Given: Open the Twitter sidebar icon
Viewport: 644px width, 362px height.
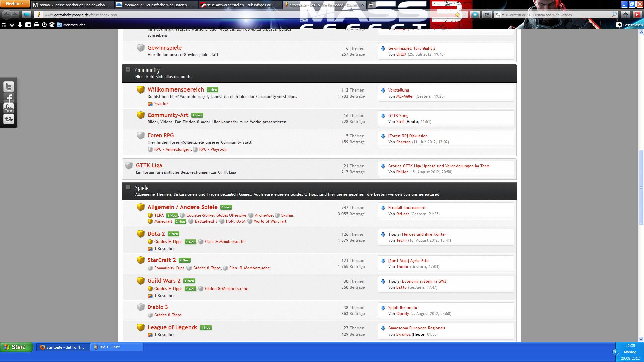Looking at the screenshot, I should click(9, 87).
